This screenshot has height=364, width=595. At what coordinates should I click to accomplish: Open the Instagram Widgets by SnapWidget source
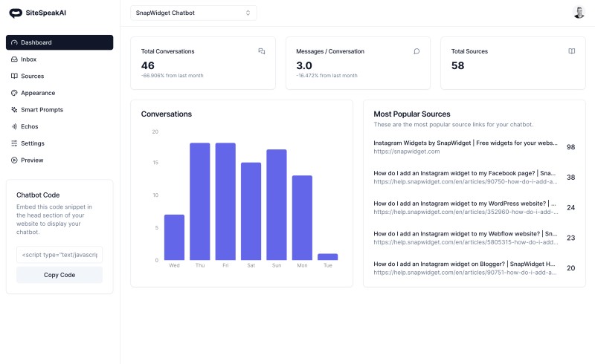tap(466, 143)
